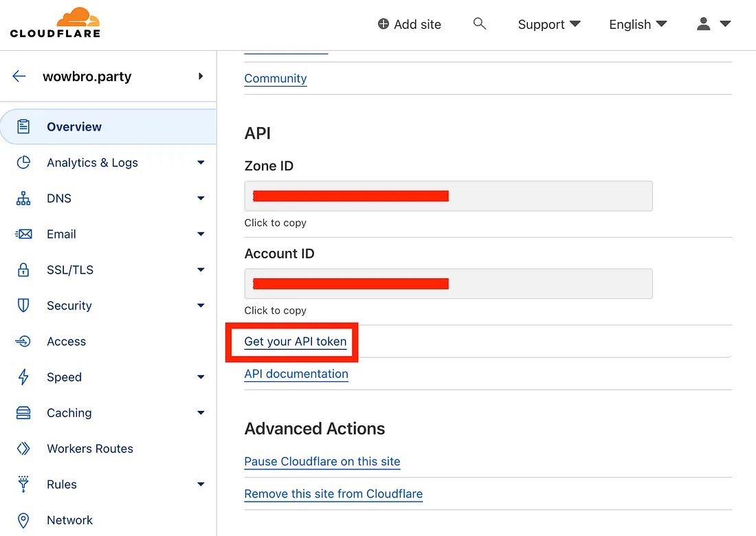Image resolution: width=756 pixels, height=536 pixels.
Task: Click the Caching storage icon
Action: (x=23, y=412)
